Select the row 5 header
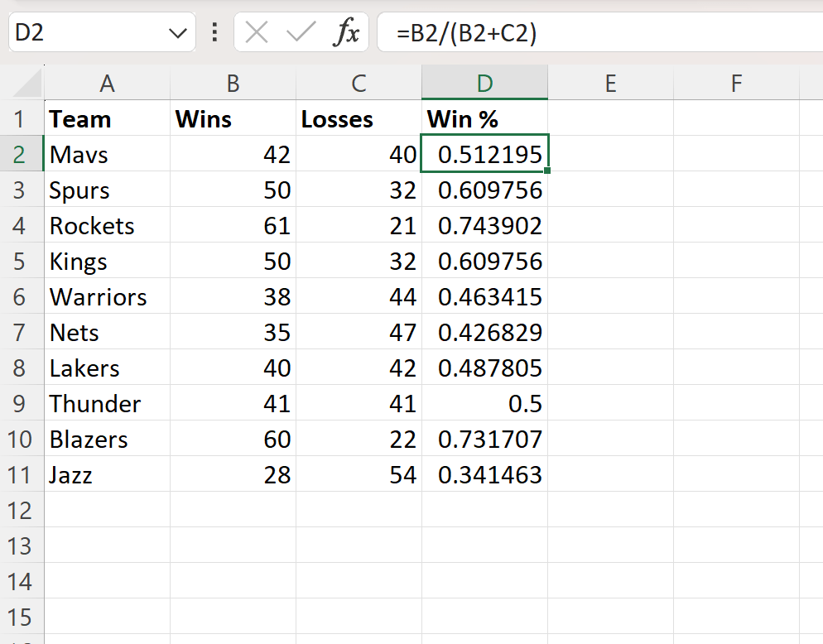 [x=22, y=261]
